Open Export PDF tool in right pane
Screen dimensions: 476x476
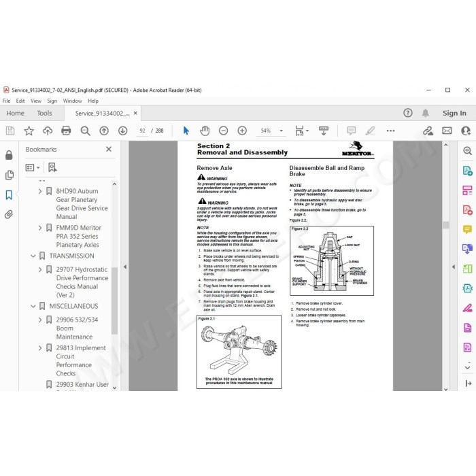click(x=468, y=171)
